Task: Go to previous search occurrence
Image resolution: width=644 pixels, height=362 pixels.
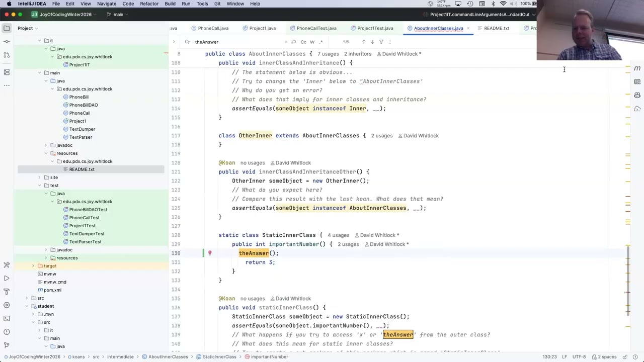Action: (x=363, y=42)
